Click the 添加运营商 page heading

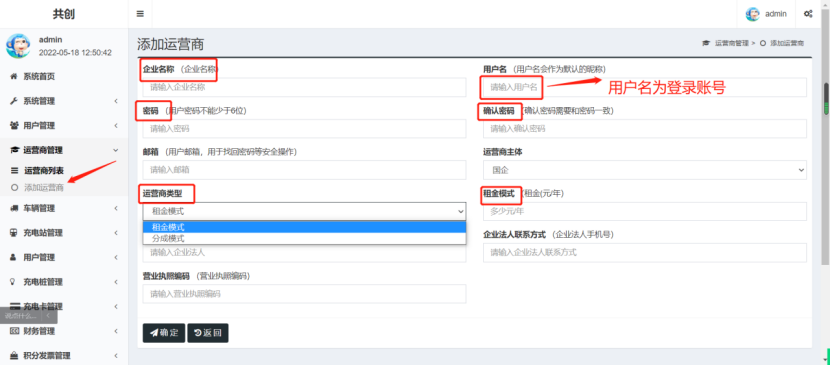[171, 44]
